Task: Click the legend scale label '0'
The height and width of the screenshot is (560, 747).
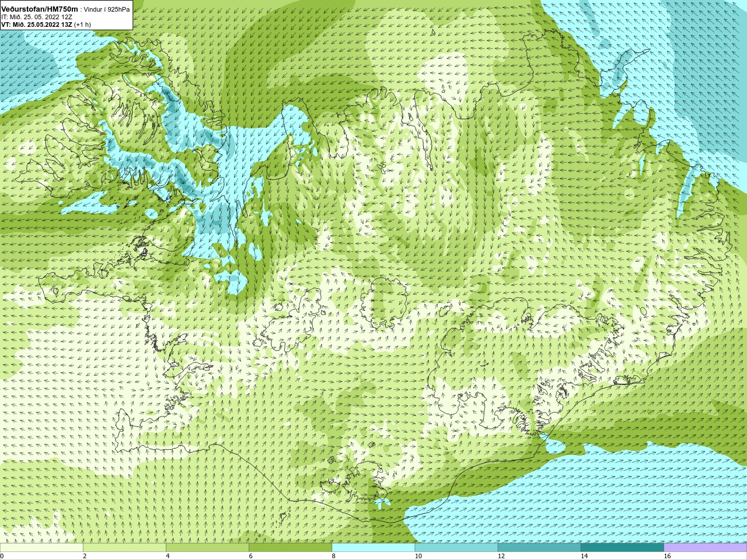Action: 2,556
